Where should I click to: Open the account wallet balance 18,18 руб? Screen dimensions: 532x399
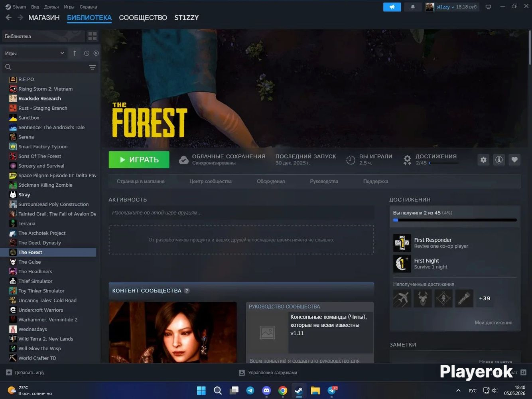[466, 7]
